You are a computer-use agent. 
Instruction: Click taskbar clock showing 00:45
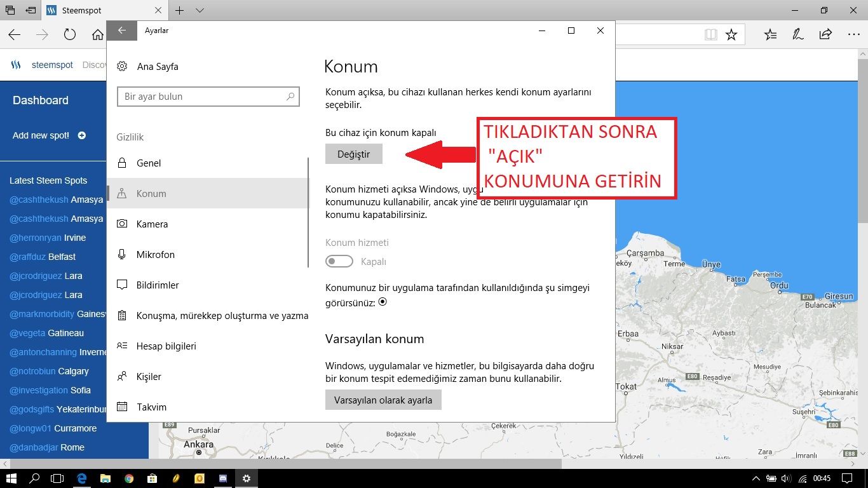(822, 478)
